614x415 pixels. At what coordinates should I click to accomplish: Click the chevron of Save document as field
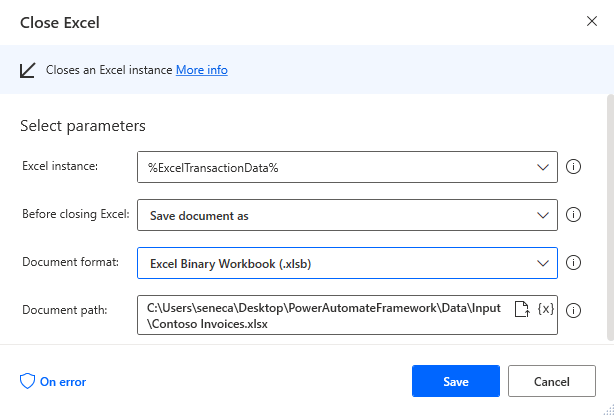pos(543,215)
